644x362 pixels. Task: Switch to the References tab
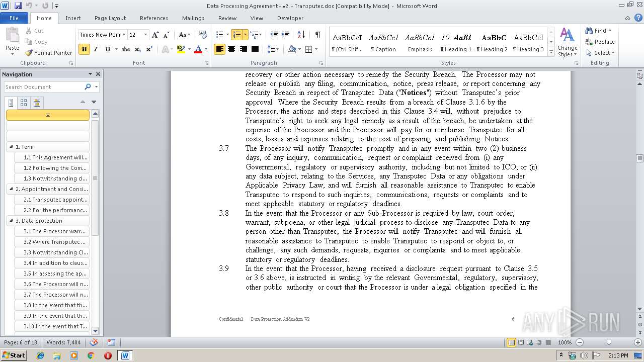(x=154, y=18)
